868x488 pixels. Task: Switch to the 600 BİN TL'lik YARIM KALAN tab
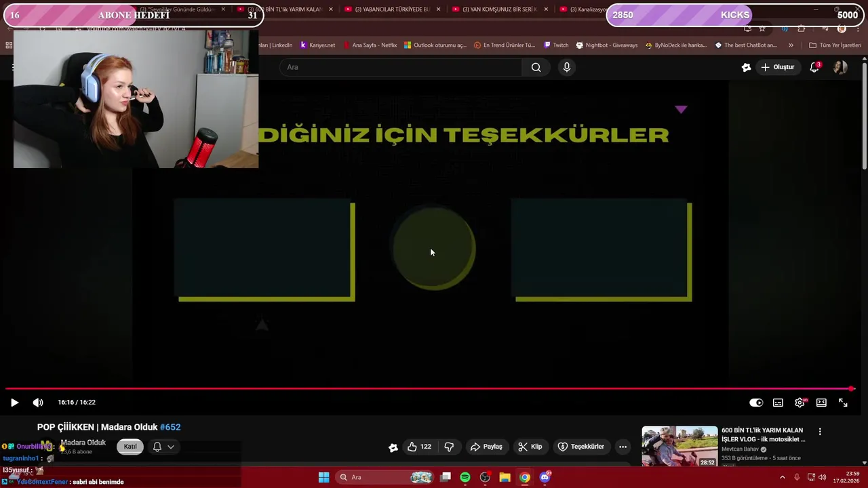[x=283, y=9]
